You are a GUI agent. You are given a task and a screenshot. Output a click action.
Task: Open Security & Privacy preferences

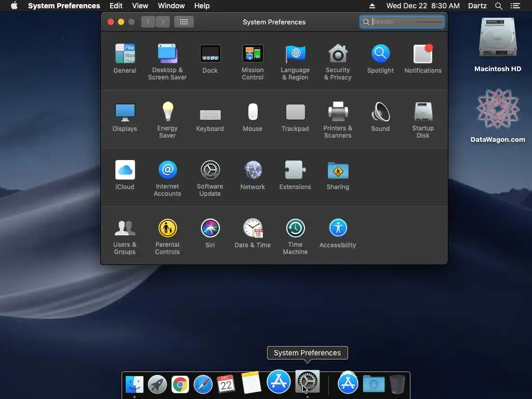[338, 62]
